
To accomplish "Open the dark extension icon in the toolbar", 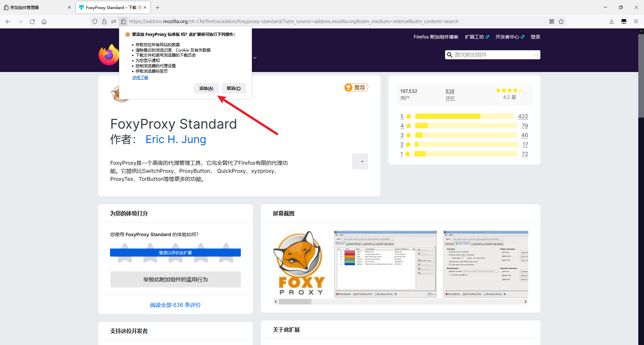I will click(x=624, y=21).
